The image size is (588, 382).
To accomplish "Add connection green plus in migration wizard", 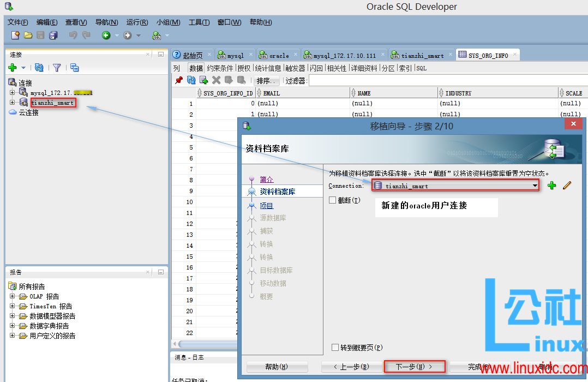I will tap(551, 186).
